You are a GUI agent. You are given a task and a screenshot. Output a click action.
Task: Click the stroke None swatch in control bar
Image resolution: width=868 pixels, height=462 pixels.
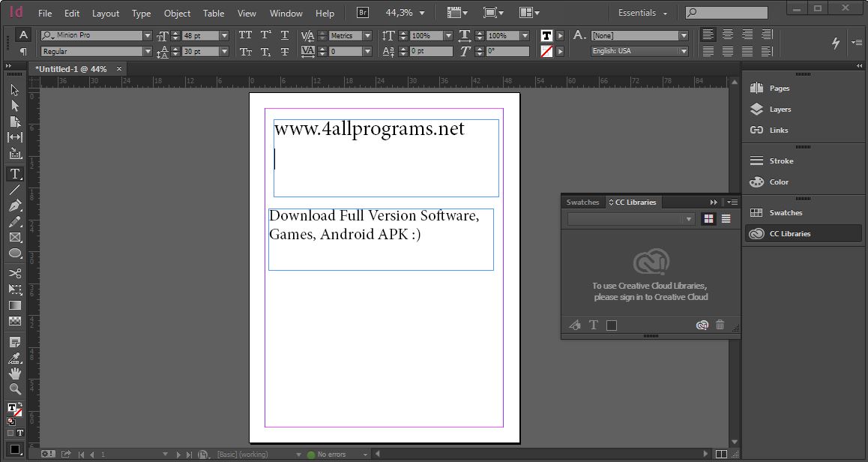pos(547,52)
